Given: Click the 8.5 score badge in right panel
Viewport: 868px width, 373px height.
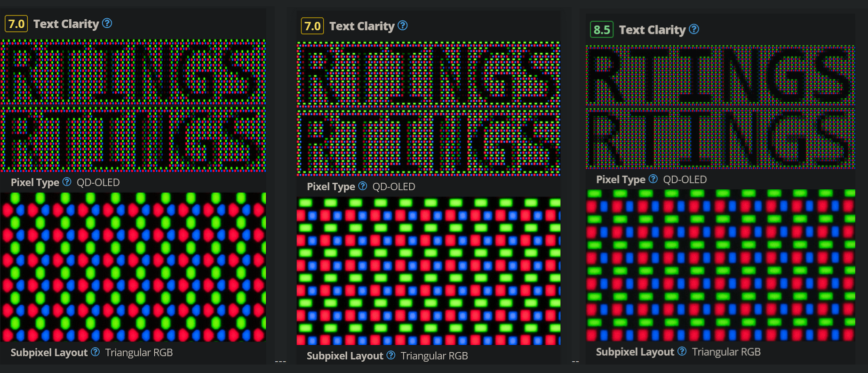Looking at the screenshot, I should pos(602,30).
